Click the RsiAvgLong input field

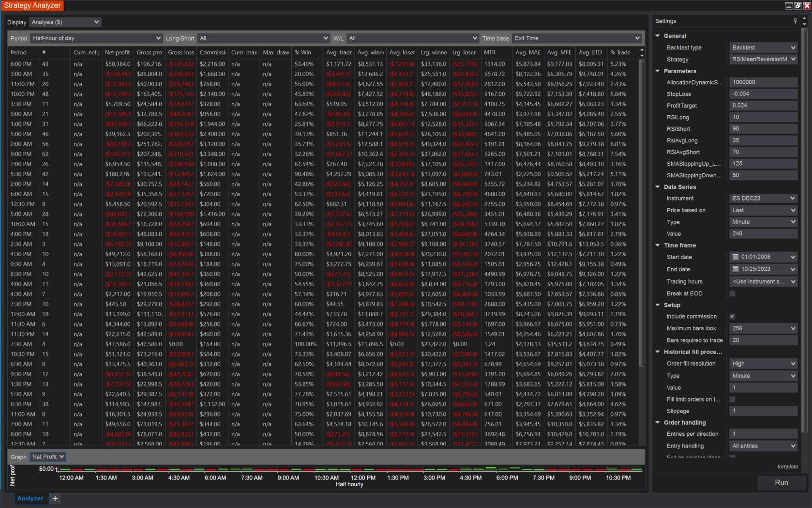click(x=764, y=140)
